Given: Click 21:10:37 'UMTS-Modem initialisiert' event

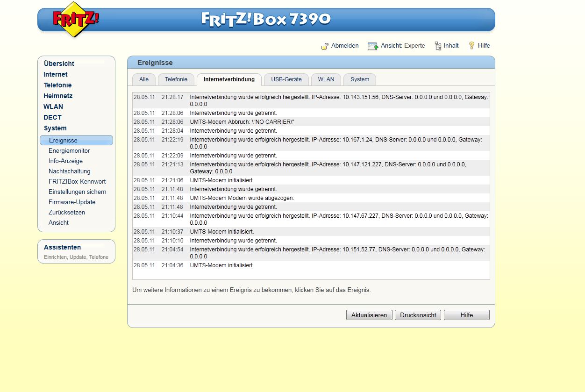Looking at the screenshot, I should pos(311,232).
